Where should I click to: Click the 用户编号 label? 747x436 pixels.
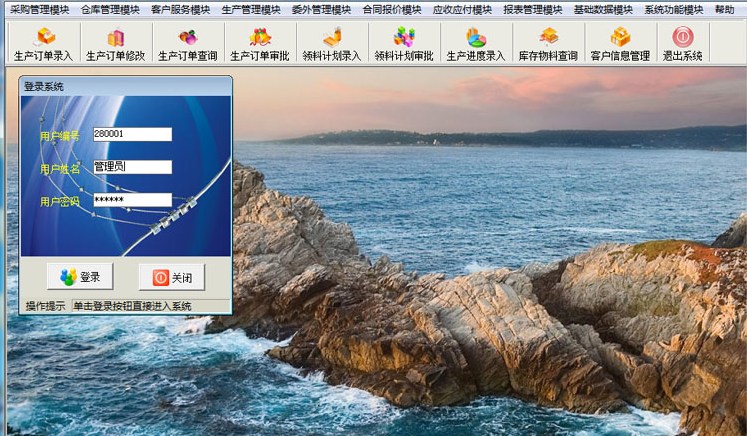[x=60, y=136]
